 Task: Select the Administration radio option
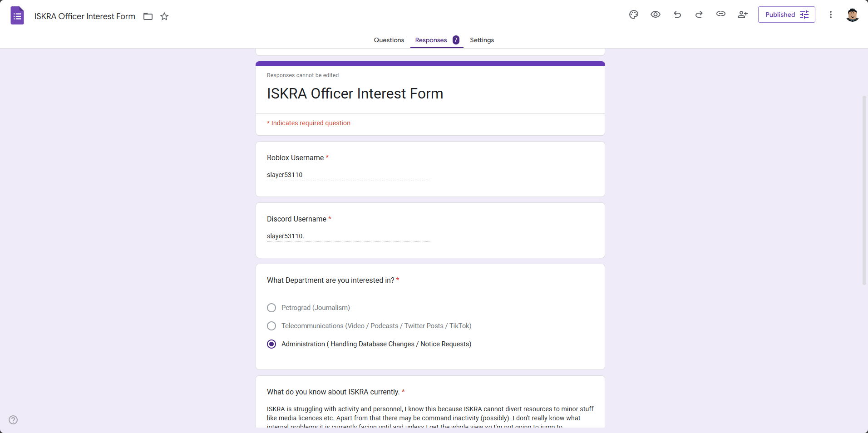[x=271, y=344]
